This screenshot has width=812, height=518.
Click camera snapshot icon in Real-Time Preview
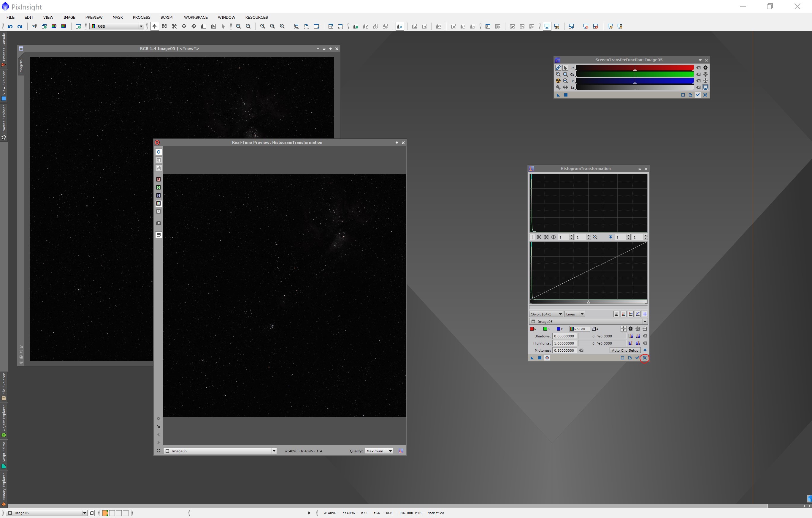click(158, 223)
